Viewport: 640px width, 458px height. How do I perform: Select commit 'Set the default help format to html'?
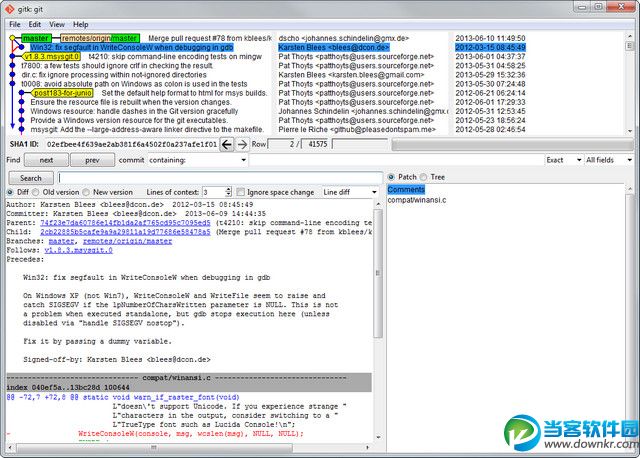point(184,93)
